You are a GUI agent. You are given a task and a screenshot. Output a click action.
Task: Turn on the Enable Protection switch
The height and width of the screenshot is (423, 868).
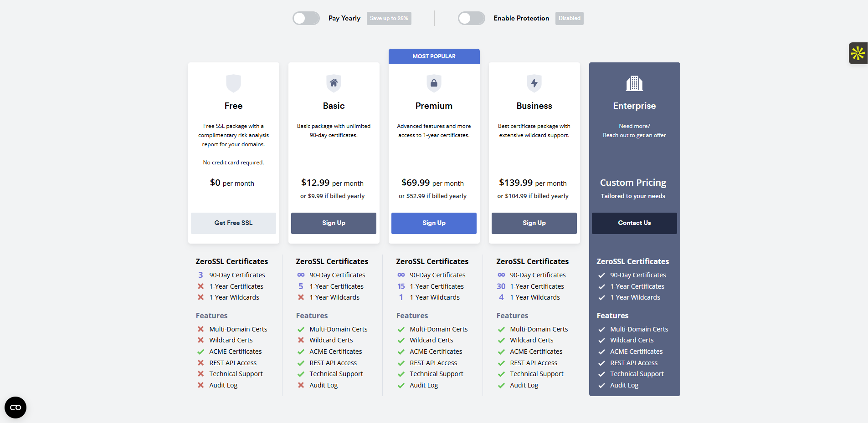tap(472, 18)
